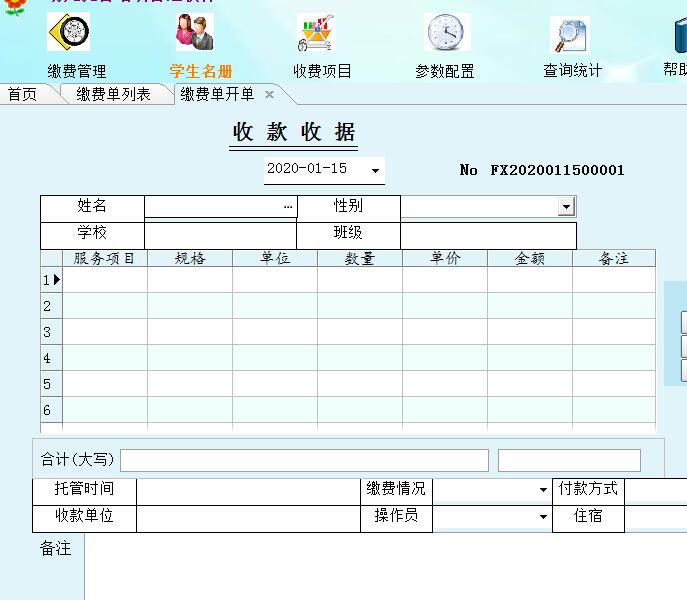Click the 班级 input field

(488, 236)
